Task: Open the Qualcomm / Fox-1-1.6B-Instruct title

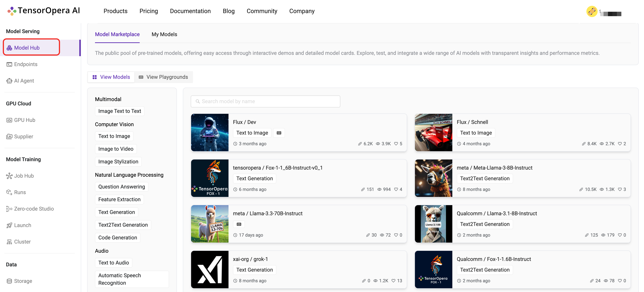Action: [494, 259]
